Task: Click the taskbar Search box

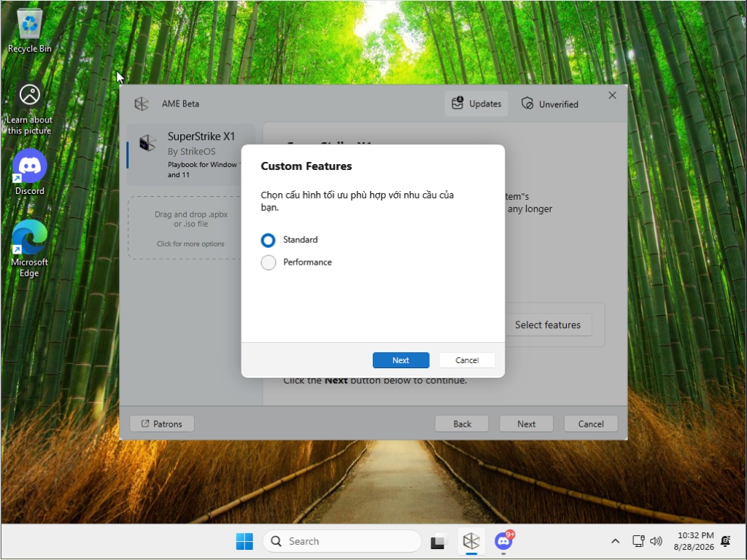Action: (342, 541)
